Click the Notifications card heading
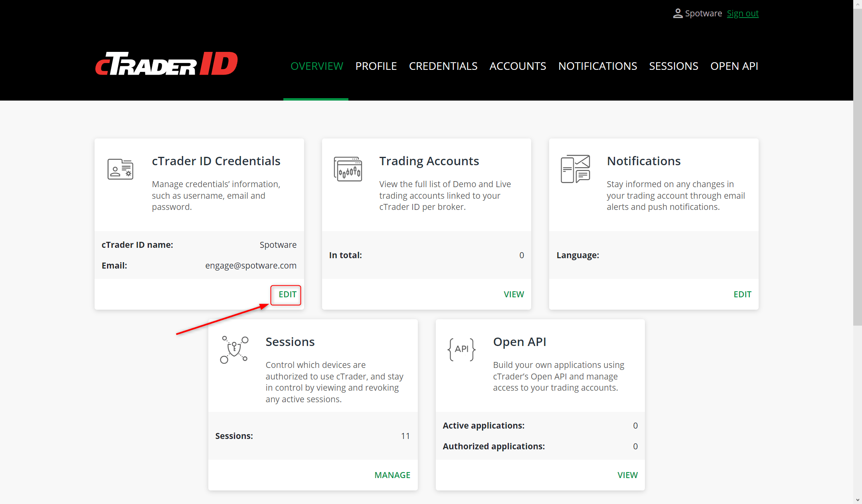The image size is (862, 504). click(x=644, y=161)
